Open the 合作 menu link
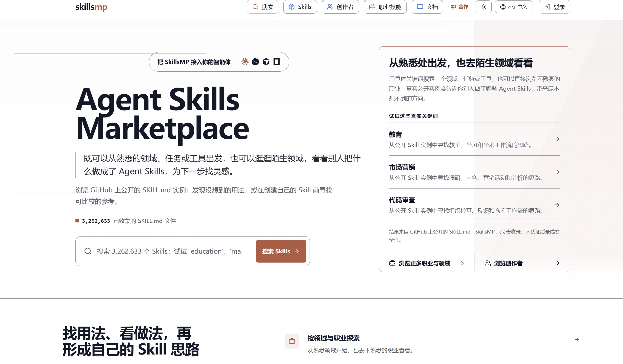This screenshot has height=364, width=623. (459, 7)
